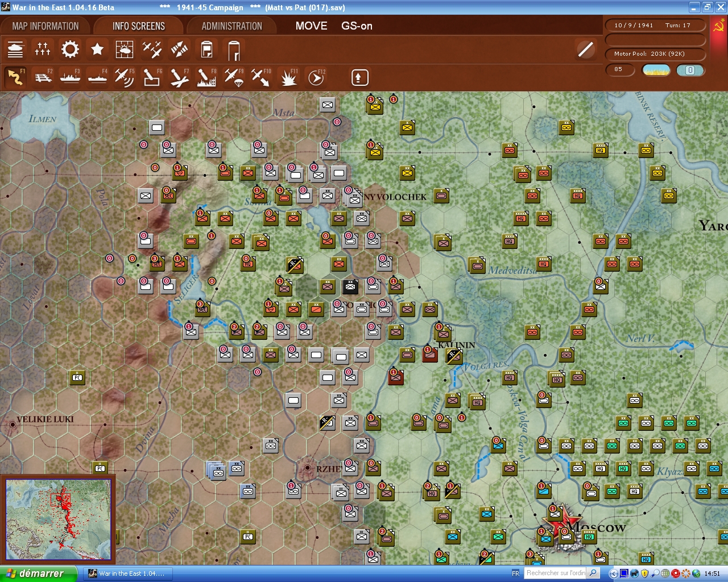Open the losses crosses icon
The height and width of the screenshot is (582, 728).
(43, 49)
